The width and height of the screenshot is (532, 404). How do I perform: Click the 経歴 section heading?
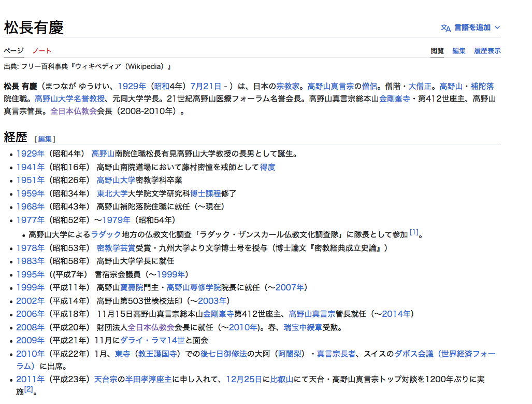pos(15,137)
